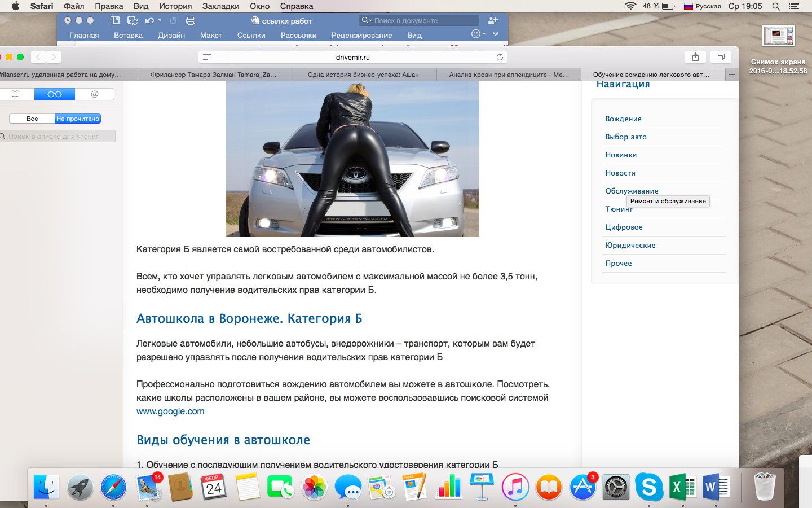Open System Preferences from the dock

(616, 487)
